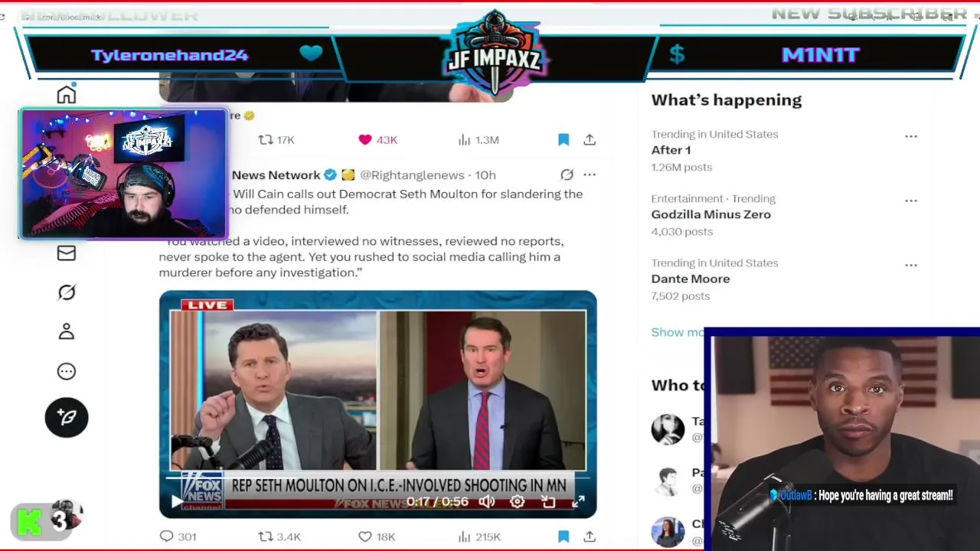Bookmark toggle on the 18K-likes post
The height and width of the screenshot is (551, 980).
[563, 536]
